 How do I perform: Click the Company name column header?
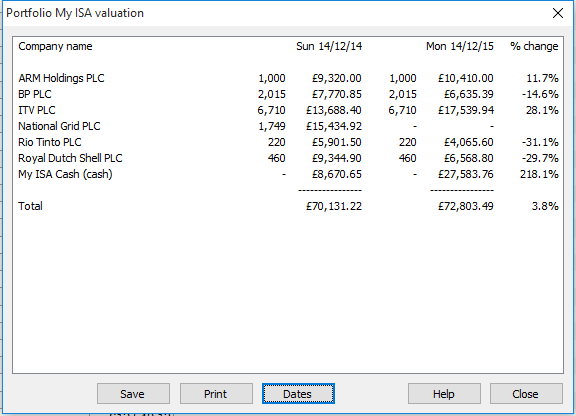[x=55, y=46]
